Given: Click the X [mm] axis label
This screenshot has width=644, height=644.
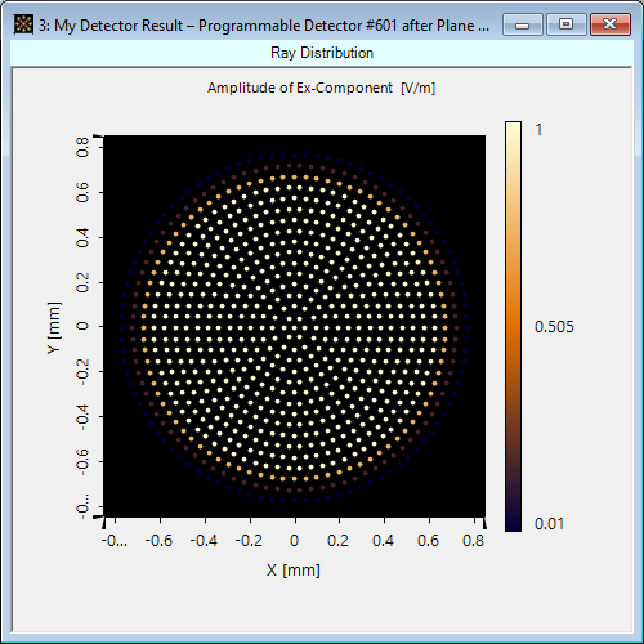Looking at the screenshot, I should pyautogui.click(x=293, y=570).
